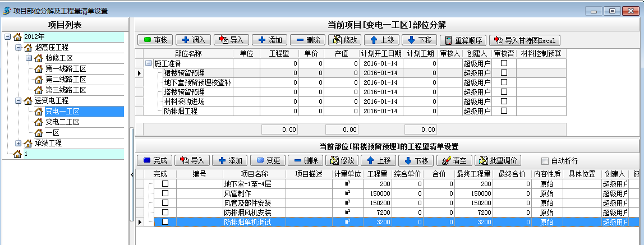This screenshot has height=245, width=644.
Task: Click 批量调价 button
Action: [x=499, y=160]
